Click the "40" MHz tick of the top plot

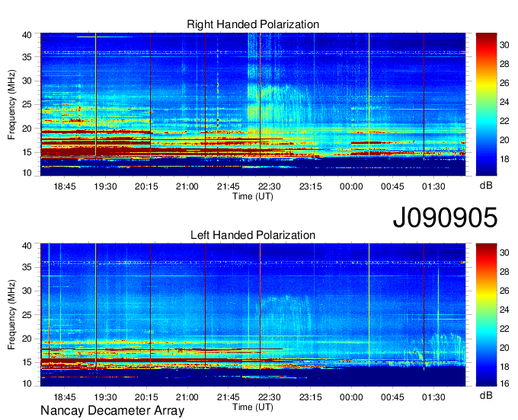click(x=27, y=35)
